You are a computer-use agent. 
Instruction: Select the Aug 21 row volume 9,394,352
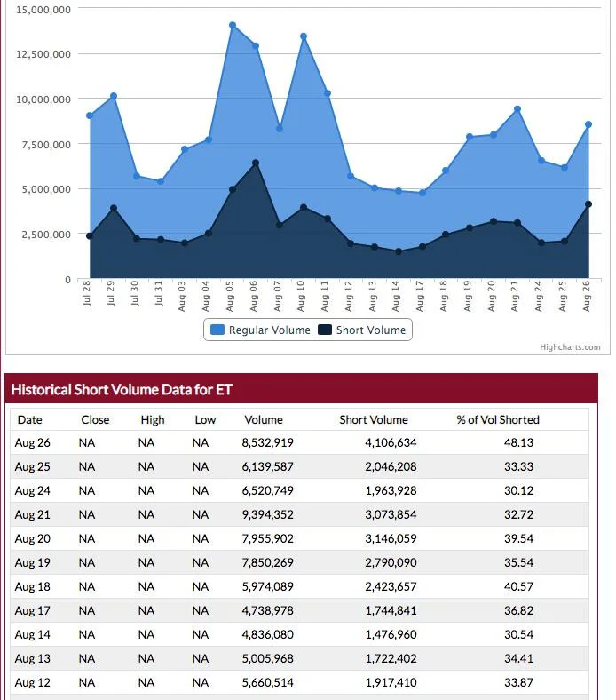pos(268,514)
